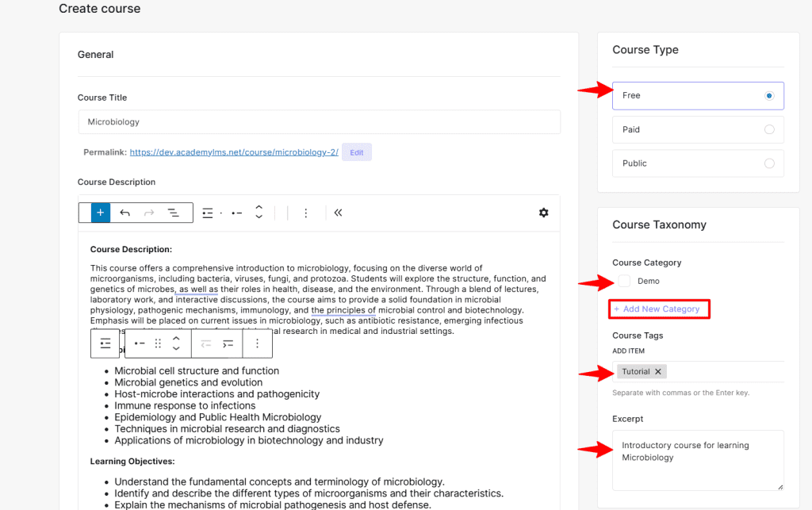This screenshot has height=510, width=812.
Task: Click the double-chevron collapse toolbar icon
Action: click(338, 213)
